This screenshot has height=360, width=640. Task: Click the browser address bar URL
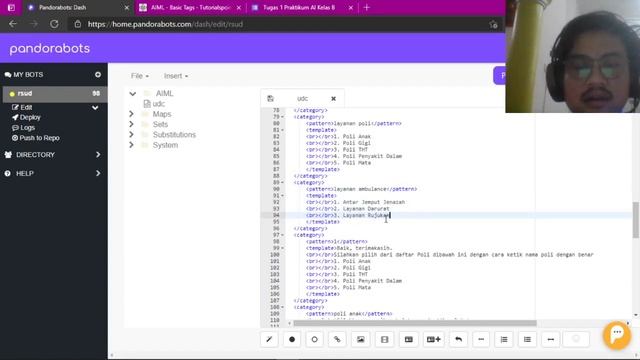click(165, 24)
